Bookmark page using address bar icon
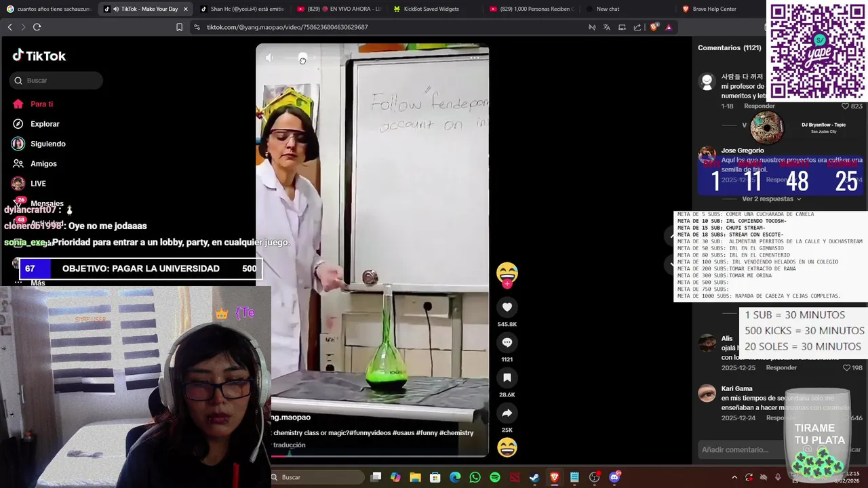Image resolution: width=868 pixels, height=488 pixels. click(179, 27)
